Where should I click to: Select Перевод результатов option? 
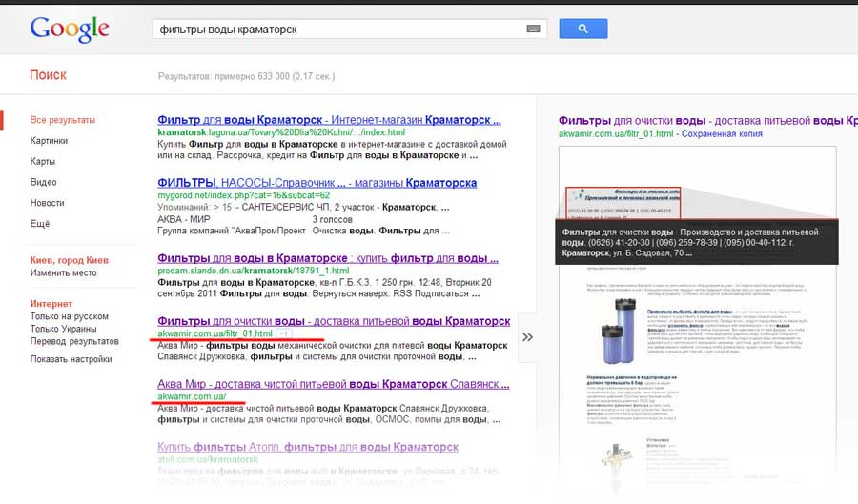click(x=74, y=341)
